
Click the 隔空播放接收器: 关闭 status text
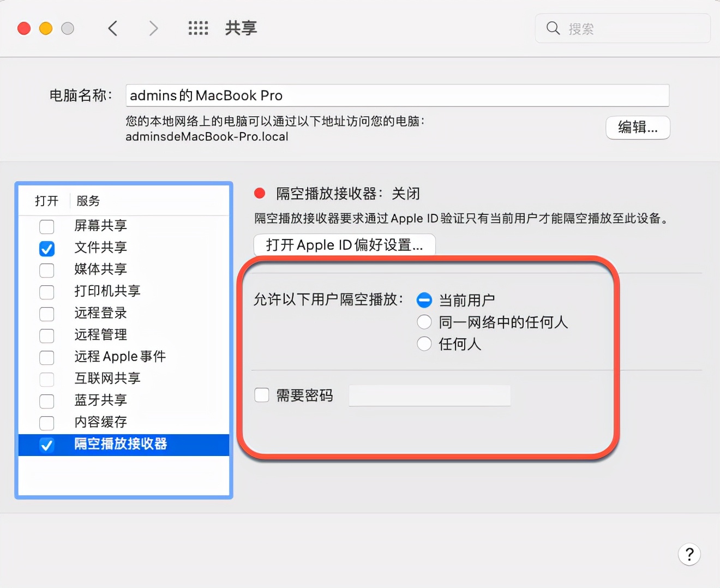(x=348, y=193)
